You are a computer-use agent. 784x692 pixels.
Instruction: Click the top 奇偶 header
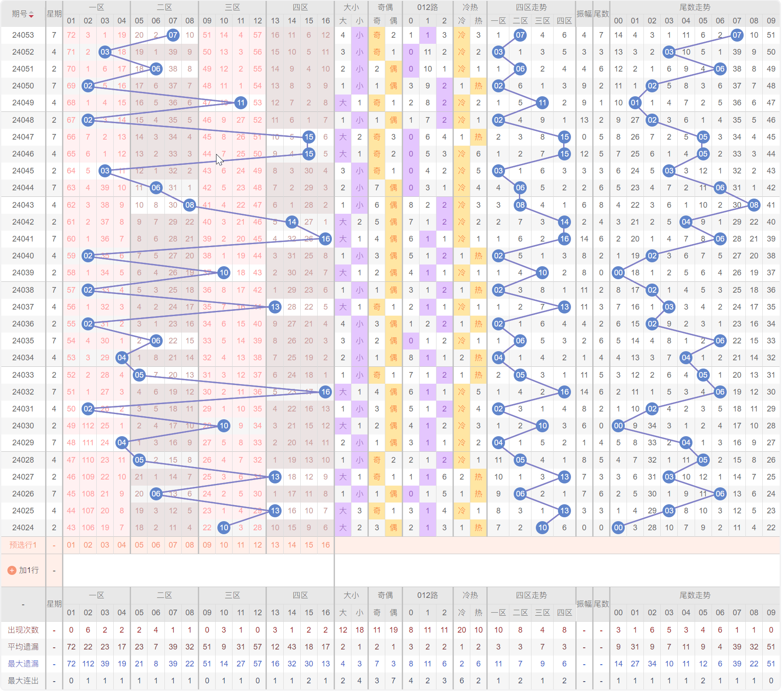pyautogui.click(x=385, y=7)
